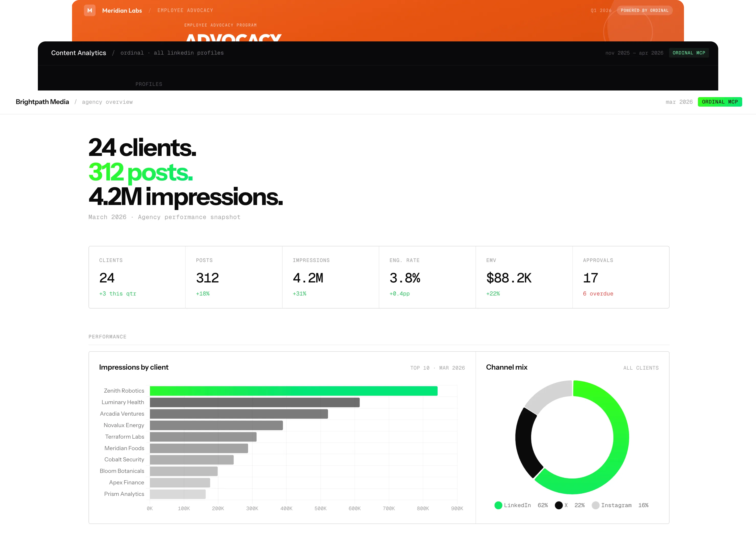756x547 pixels.
Task: Click the POWERED BY ORDINAL badge
Action: (644, 10)
